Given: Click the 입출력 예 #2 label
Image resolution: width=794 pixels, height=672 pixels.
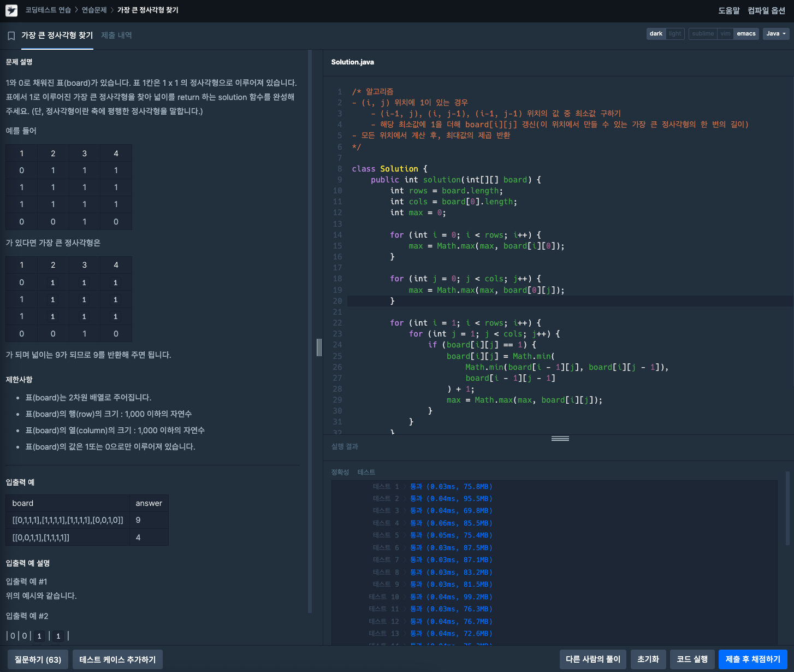Looking at the screenshot, I should [27, 616].
